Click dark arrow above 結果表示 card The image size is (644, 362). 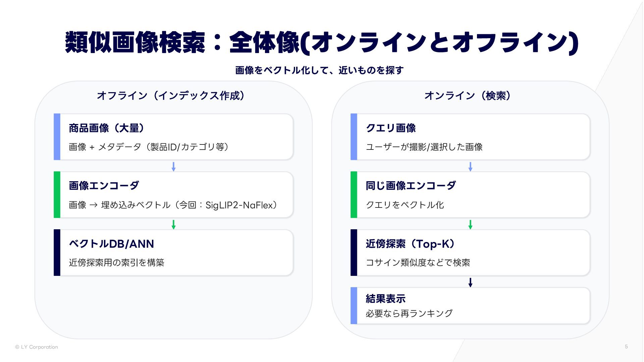(x=470, y=283)
